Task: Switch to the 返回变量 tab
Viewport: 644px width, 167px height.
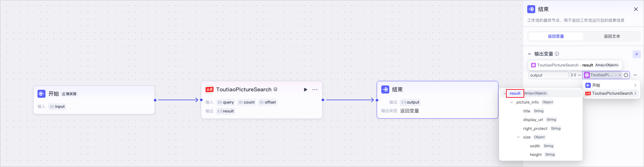Action: click(x=556, y=36)
